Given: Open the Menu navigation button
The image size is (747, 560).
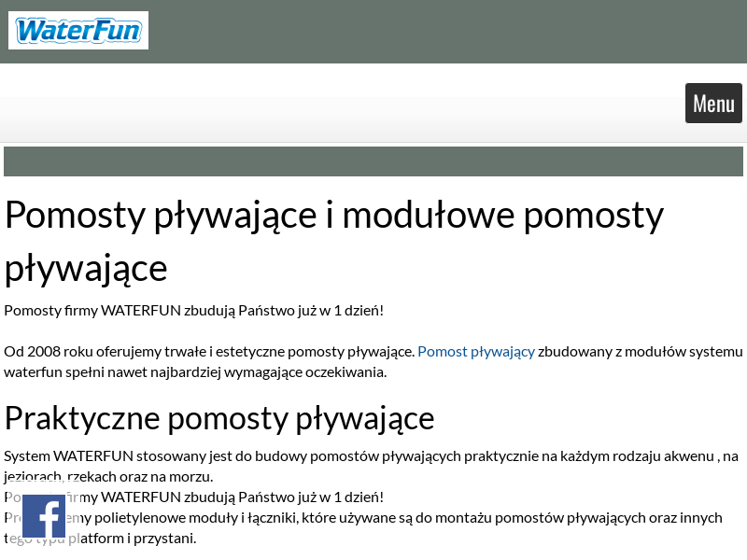Looking at the screenshot, I should coord(713,104).
